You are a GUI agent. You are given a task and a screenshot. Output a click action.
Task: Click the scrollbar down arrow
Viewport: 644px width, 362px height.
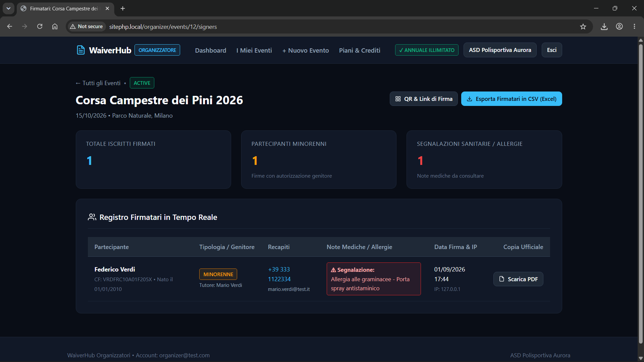point(641,358)
